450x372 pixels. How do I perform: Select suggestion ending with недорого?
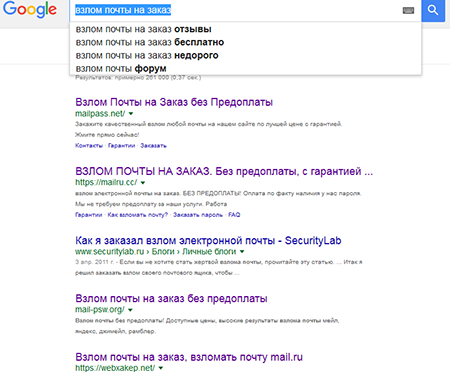[x=245, y=55]
